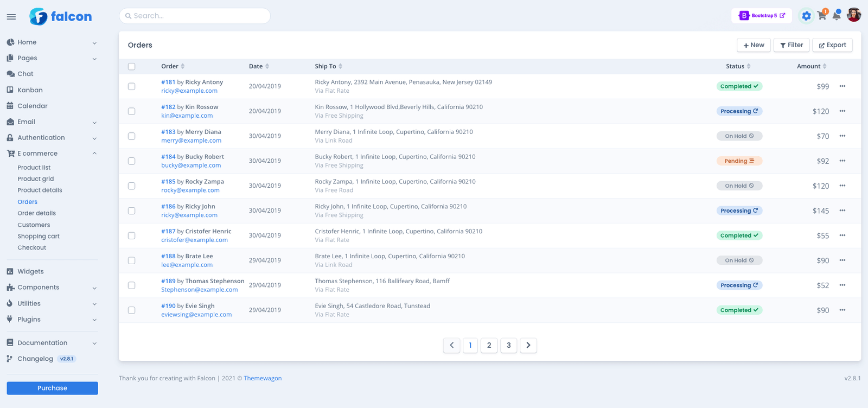This screenshot has height=408, width=868.
Task: Open the settings gear icon
Action: click(806, 16)
